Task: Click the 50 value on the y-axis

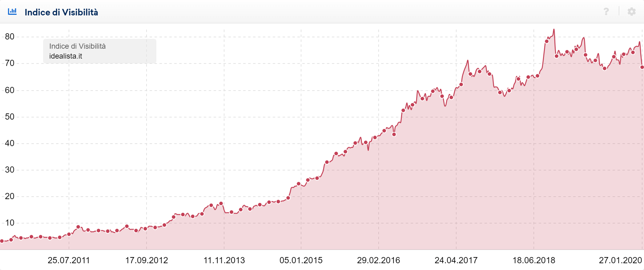Action: click(10, 117)
